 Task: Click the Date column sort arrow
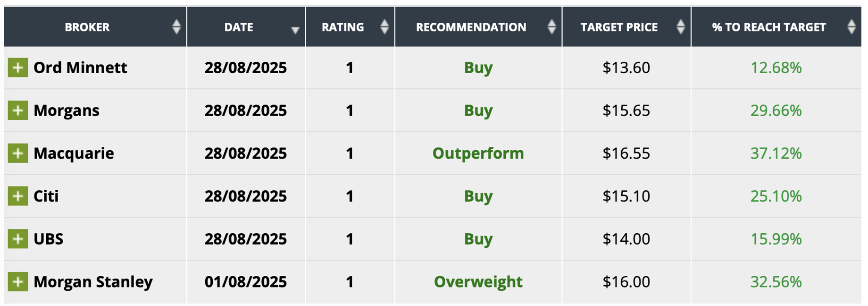[x=295, y=30]
